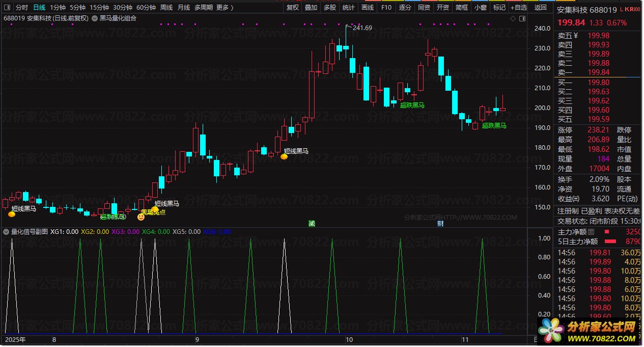Screen dimensions: 644x347
Task: Add stock with +自选 button
Action: coord(519,8)
